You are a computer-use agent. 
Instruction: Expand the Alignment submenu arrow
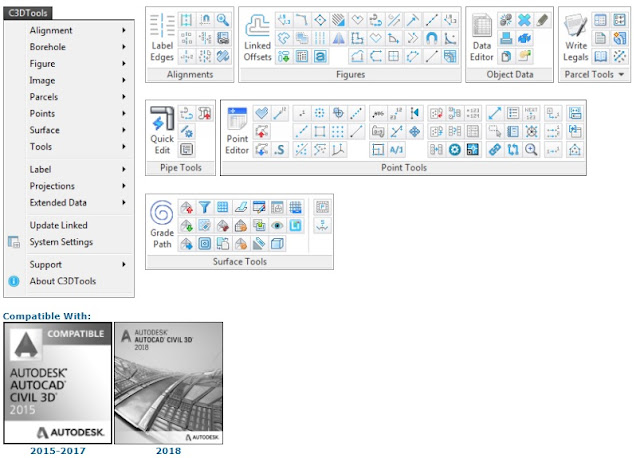click(124, 30)
